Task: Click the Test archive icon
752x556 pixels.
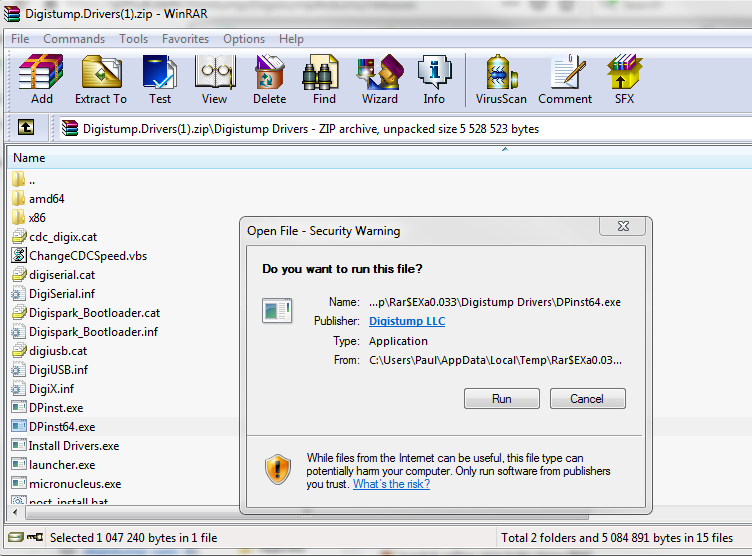Action: 160,79
